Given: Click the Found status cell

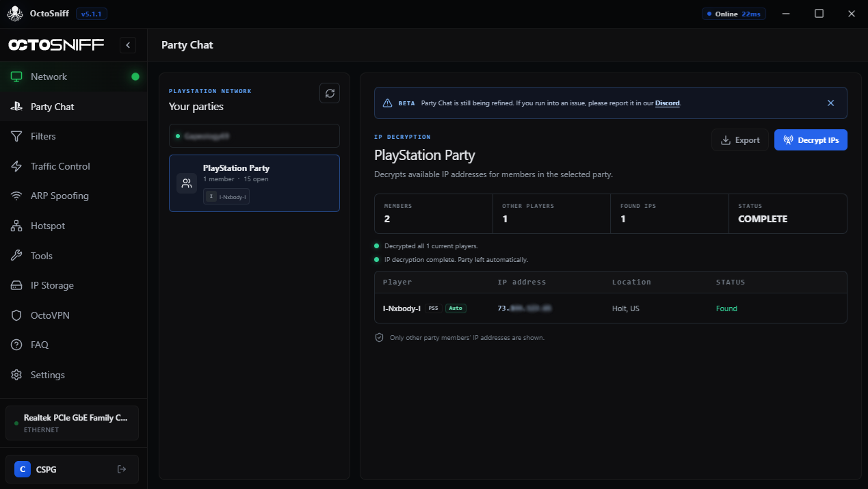Looking at the screenshot, I should tap(726, 308).
